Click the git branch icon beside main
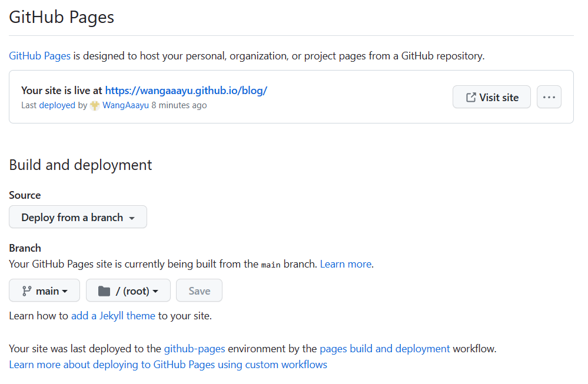The width and height of the screenshot is (588, 384). [x=26, y=291]
